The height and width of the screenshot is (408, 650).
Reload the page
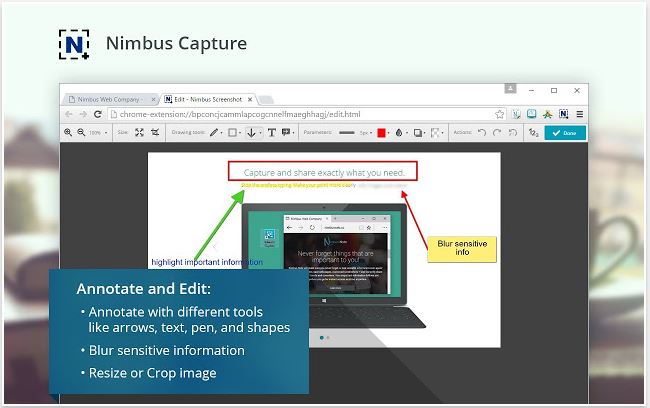pos(98,114)
